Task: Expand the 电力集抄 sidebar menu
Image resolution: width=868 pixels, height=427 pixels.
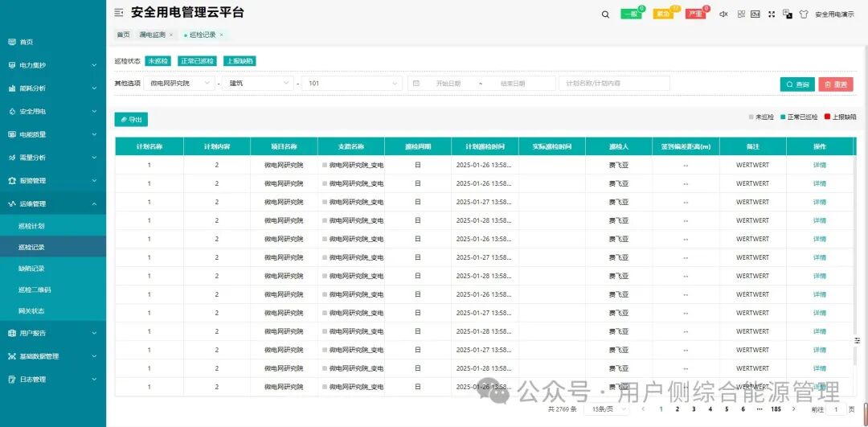Action: [52, 65]
